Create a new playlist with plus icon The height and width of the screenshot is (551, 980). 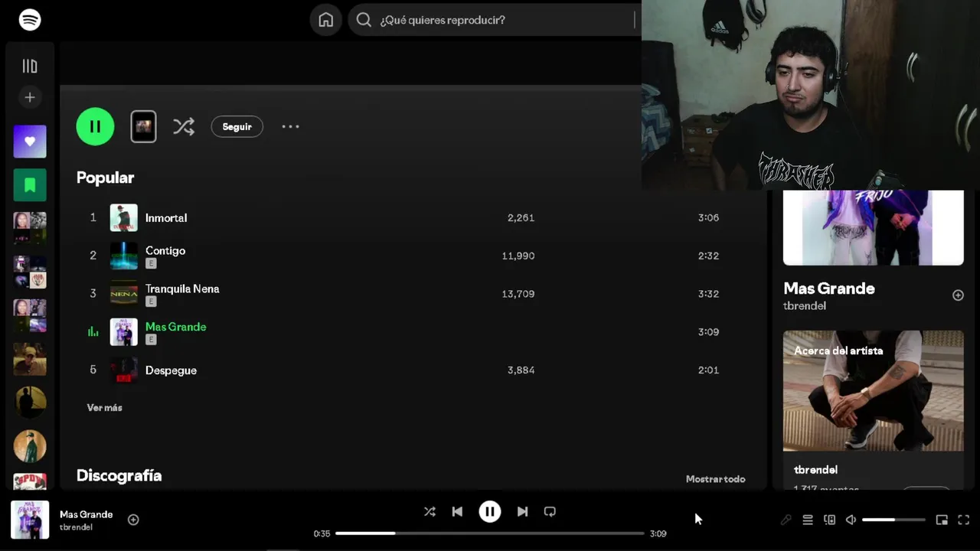click(30, 97)
